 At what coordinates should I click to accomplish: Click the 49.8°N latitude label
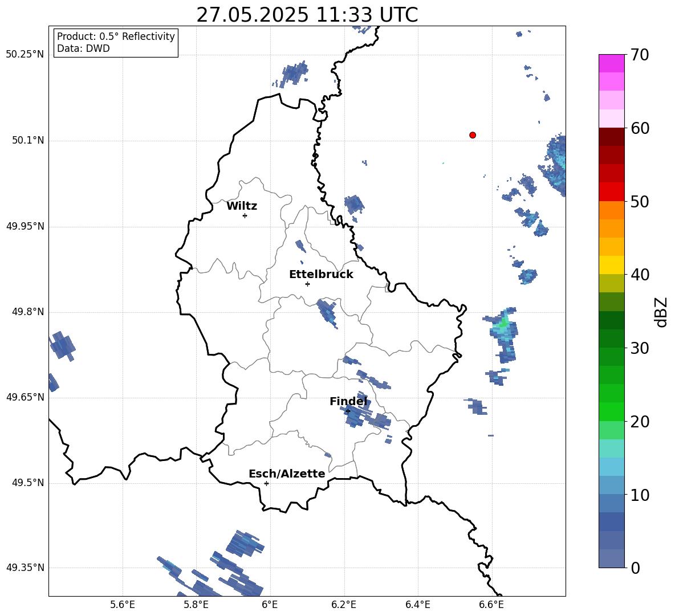tap(28, 312)
